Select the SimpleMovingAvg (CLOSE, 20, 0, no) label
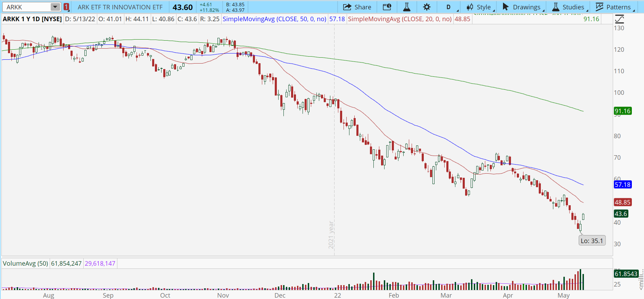644x299 pixels. 400,19
